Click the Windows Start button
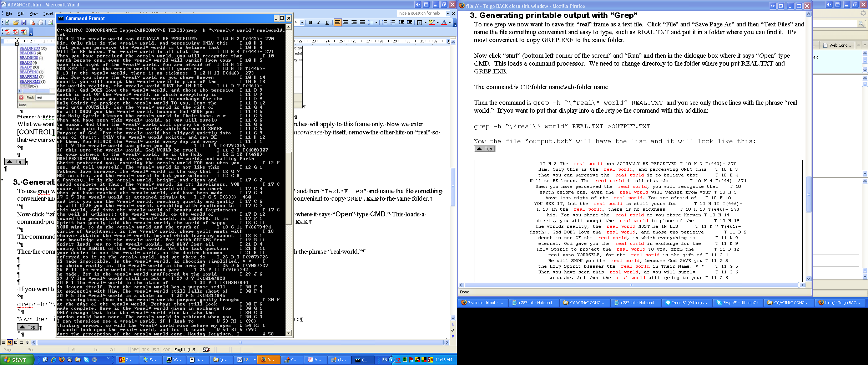This screenshot has height=365, width=868. tap(17, 360)
